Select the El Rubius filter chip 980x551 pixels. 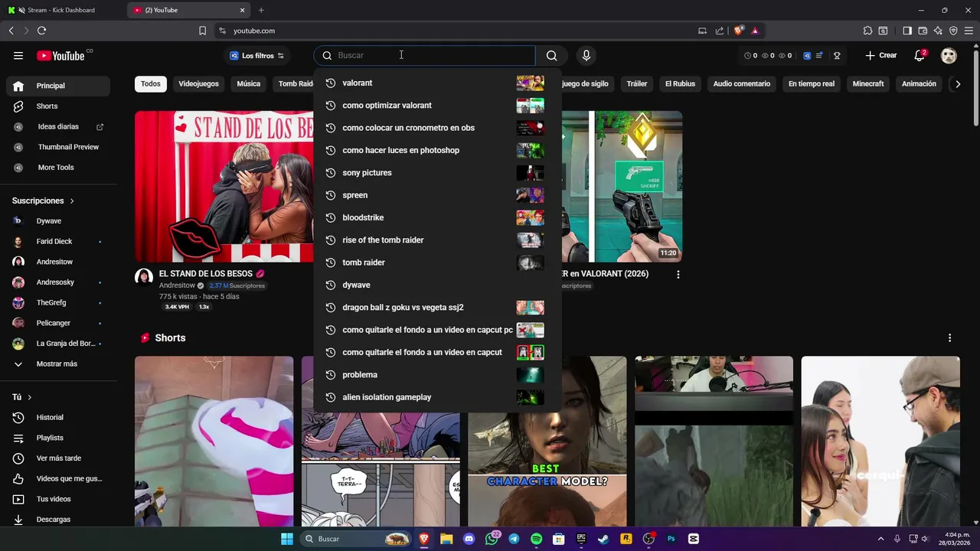click(680, 83)
